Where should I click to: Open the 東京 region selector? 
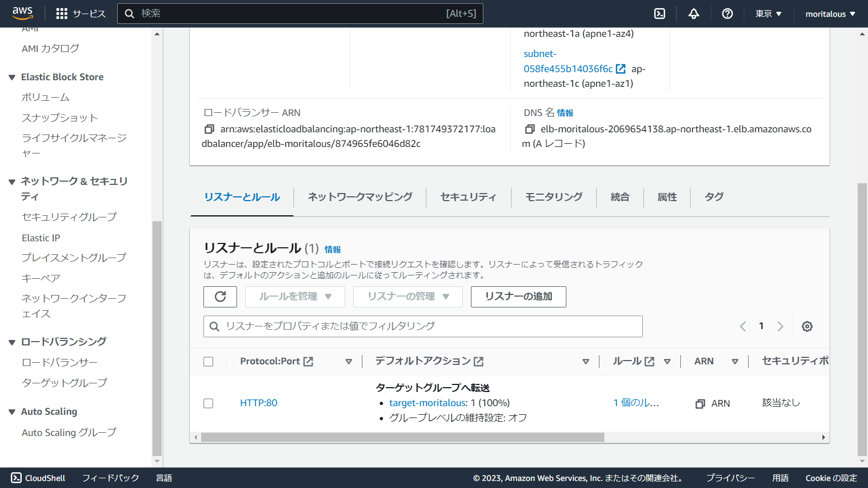click(767, 14)
